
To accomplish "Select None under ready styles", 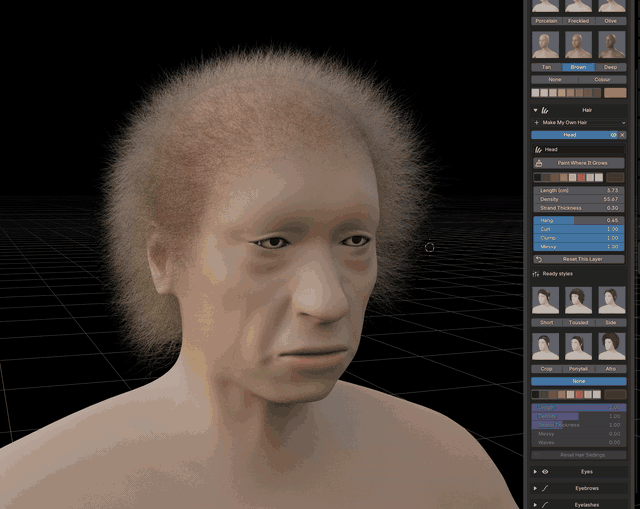I will point(579,381).
